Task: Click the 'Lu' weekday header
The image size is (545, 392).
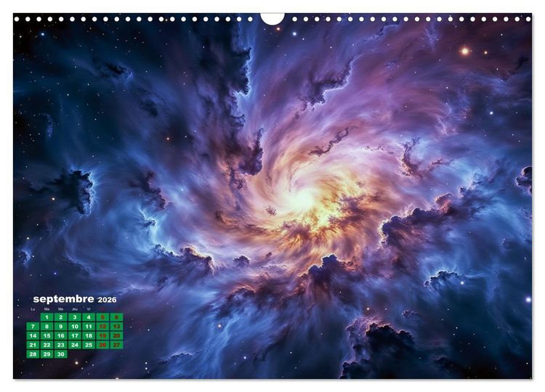Action: click(x=33, y=309)
